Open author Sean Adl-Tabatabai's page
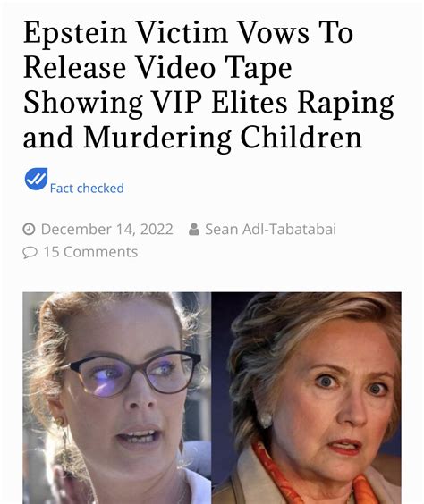 pyautogui.click(x=270, y=229)
